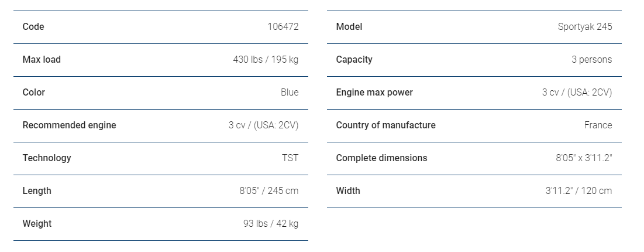The image size is (644, 252).
Task: Select the Max load label
Action: 42,60
